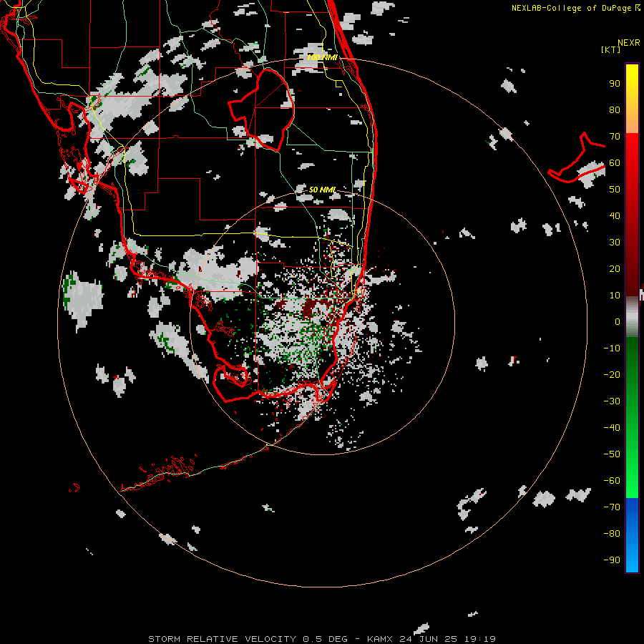The image size is (644, 644).
Task: Click the -50 value on velocity scale
Action: pyautogui.click(x=612, y=454)
